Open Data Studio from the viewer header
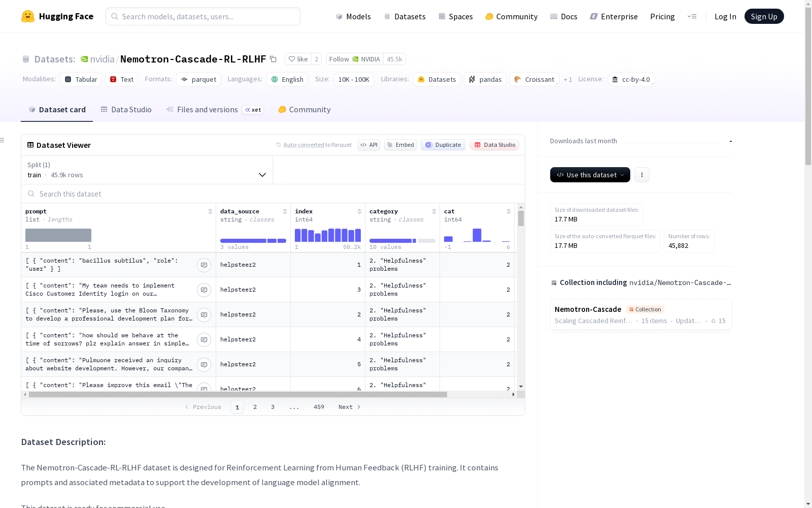The image size is (812, 508). click(x=494, y=145)
